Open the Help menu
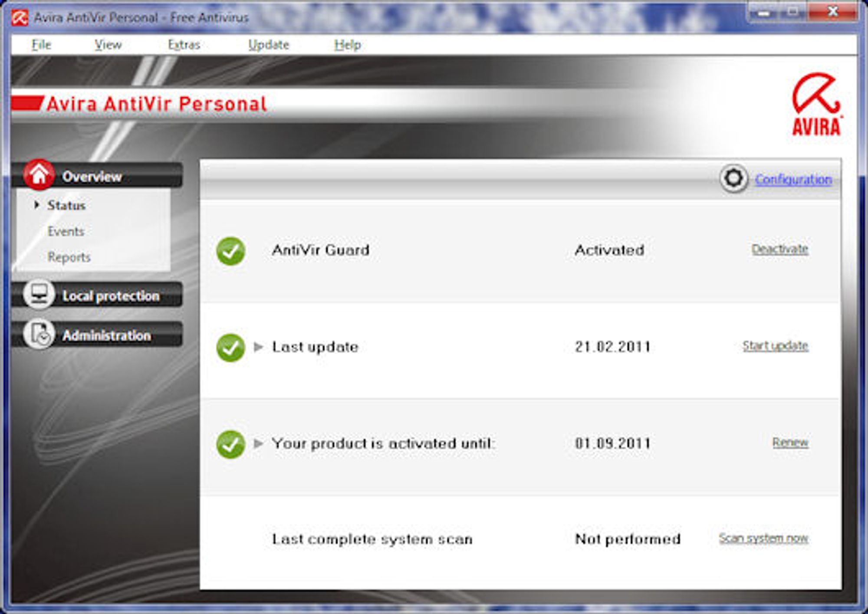 (x=347, y=45)
